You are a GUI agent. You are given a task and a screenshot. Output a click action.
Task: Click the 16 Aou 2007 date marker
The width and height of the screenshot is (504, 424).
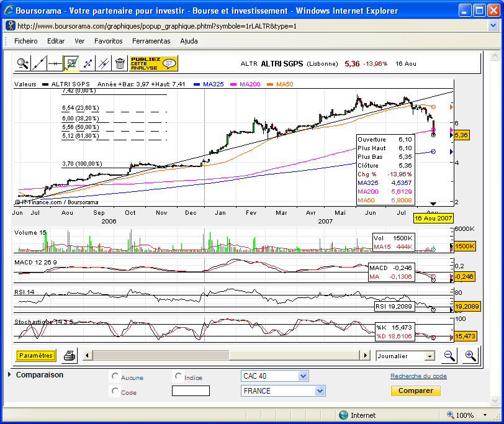pyautogui.click(x=433, y=219)
